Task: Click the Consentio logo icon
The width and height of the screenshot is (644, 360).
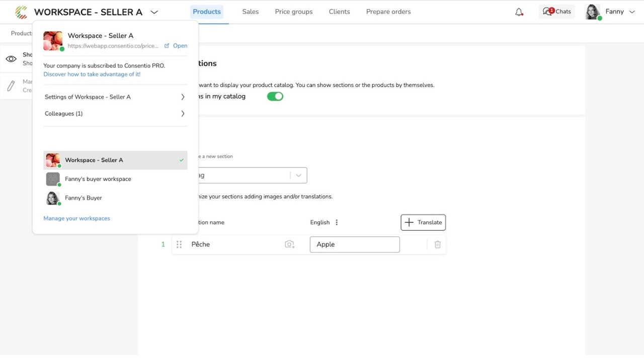Action: (21, 12)
